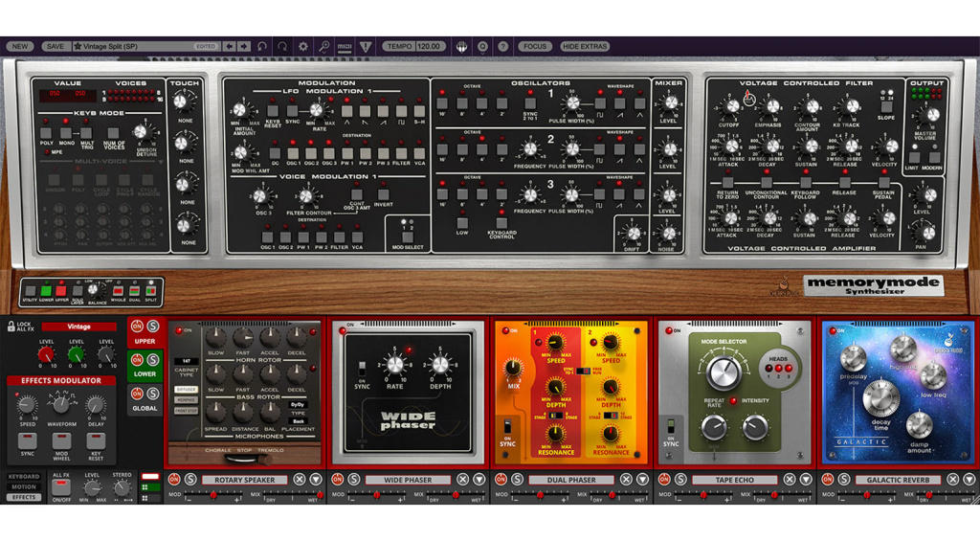This screenshot has height=541, width=980.
Task: Toggle the Upper layer ON button
Action: (137, 327)
